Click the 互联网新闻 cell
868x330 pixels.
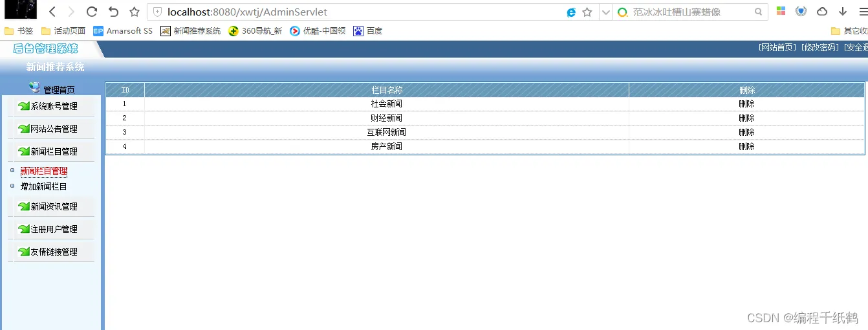(387, 132)
